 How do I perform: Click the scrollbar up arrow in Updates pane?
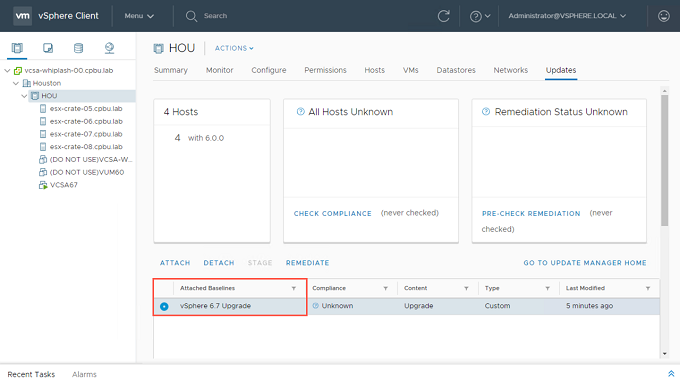(664, 91)
